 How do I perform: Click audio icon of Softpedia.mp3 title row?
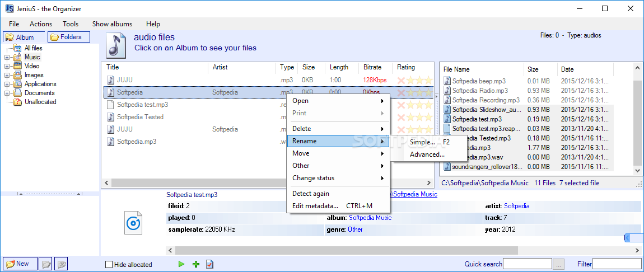point(110,142)
